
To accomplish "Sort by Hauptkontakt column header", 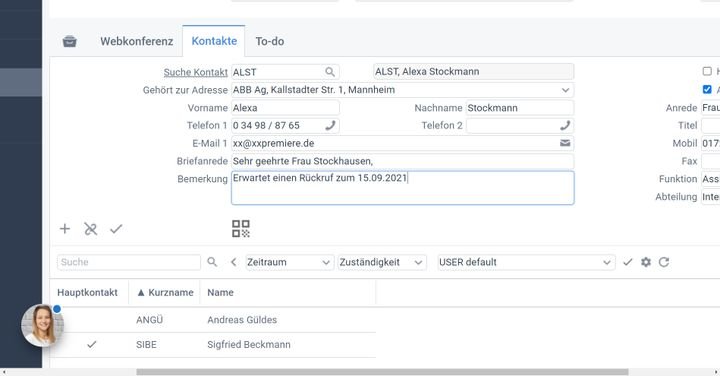I will [87, 292].
